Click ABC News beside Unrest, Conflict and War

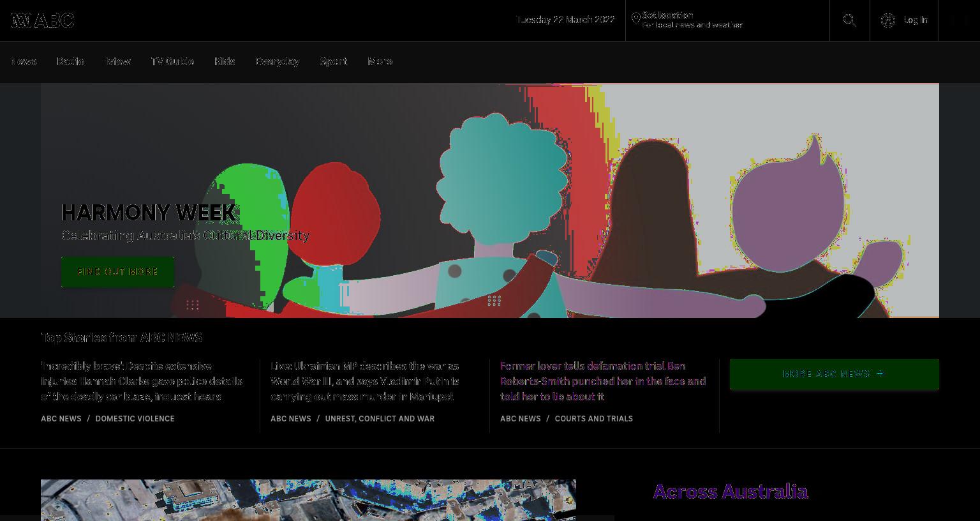pyautogui.click(x=291, y=419)
